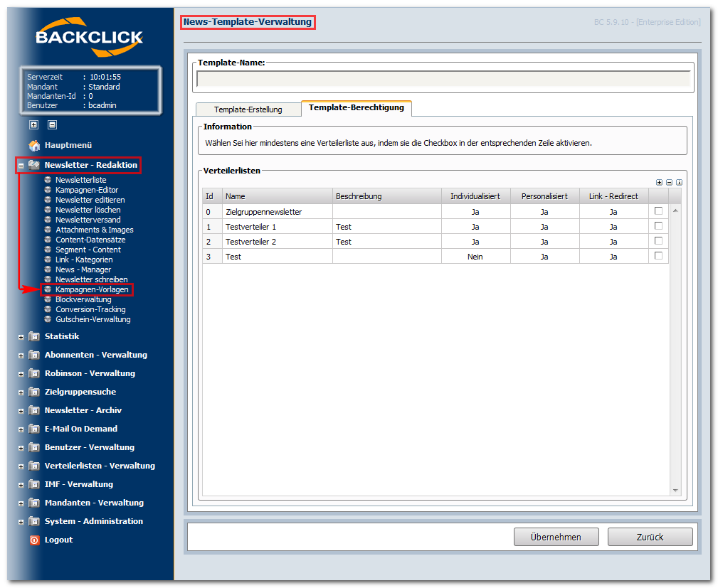The image size is (718, 588).
Task: Enable the checkbox for Zielgruppennewsletter
Action: point(658,211)
